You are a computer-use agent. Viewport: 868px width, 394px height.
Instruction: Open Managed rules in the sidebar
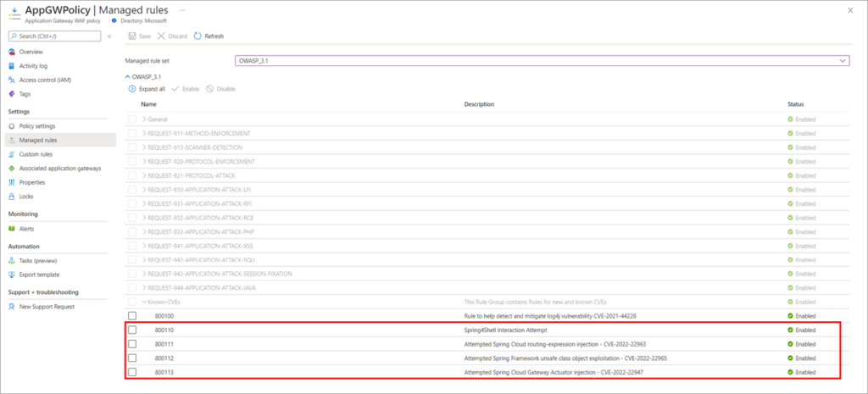pos(61,141)
